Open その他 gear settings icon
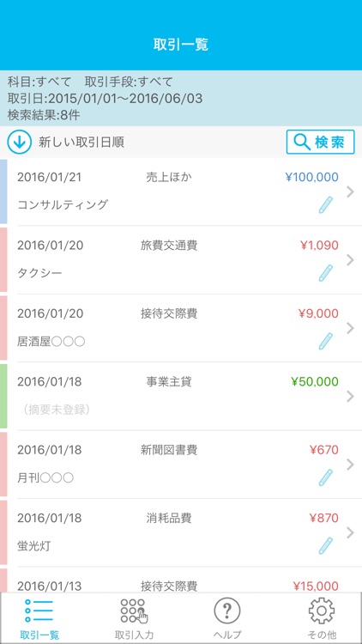This screenshot has width=362, height=644. click(322, 611)
